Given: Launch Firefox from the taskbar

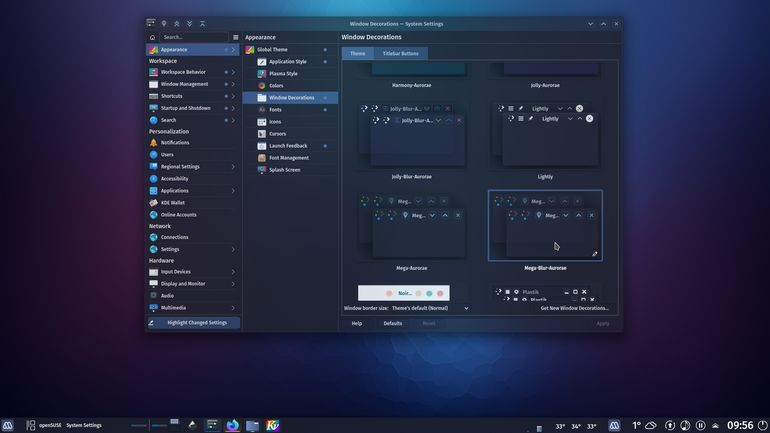Looking at the screenshot, I should [232, 425].
